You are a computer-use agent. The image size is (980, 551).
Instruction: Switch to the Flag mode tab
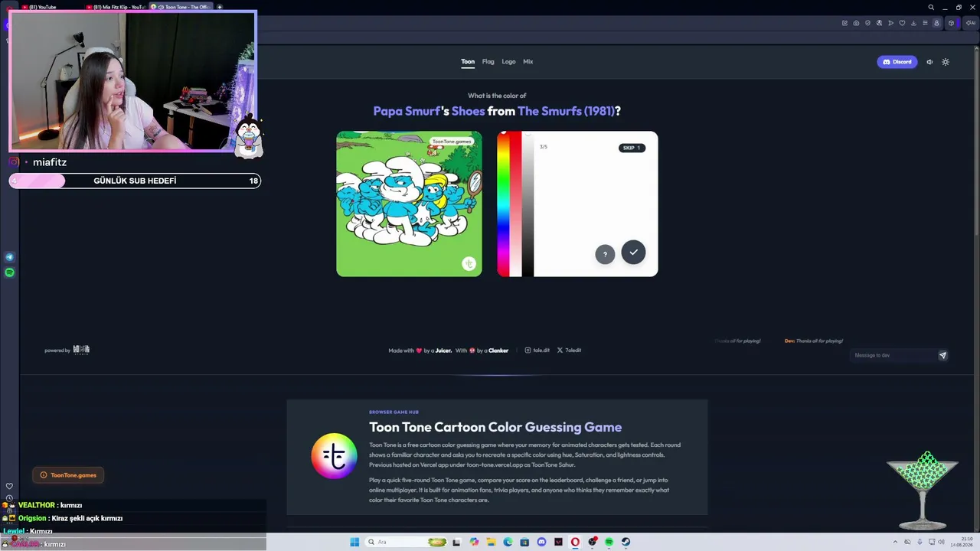488,61
